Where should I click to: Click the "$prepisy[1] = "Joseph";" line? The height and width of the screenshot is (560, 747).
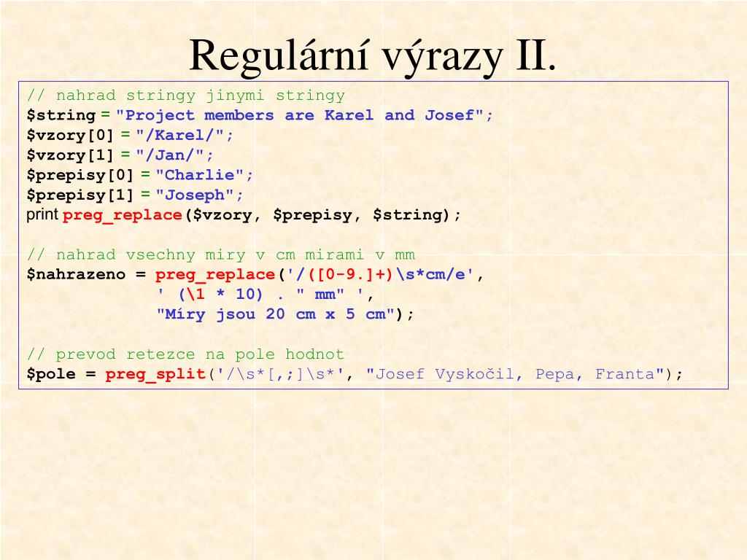135,195
